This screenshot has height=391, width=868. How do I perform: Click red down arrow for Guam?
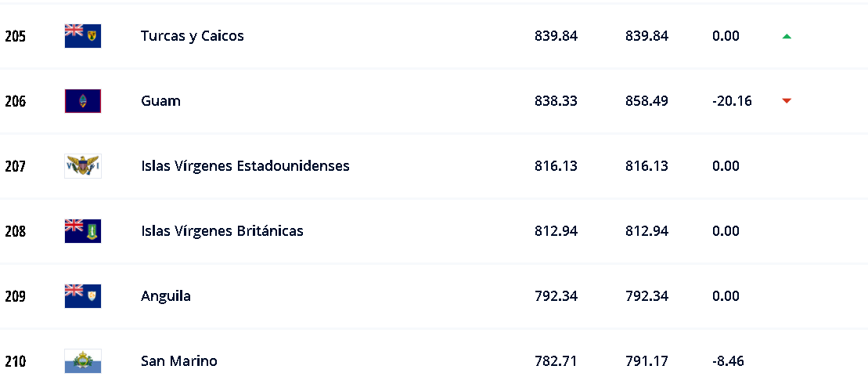pyautogui.click(x=787, y=101)
